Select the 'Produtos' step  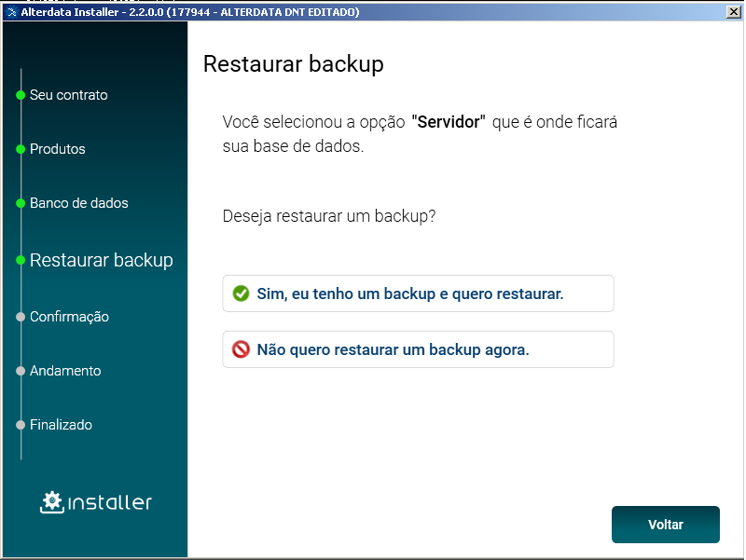(58, 149)
